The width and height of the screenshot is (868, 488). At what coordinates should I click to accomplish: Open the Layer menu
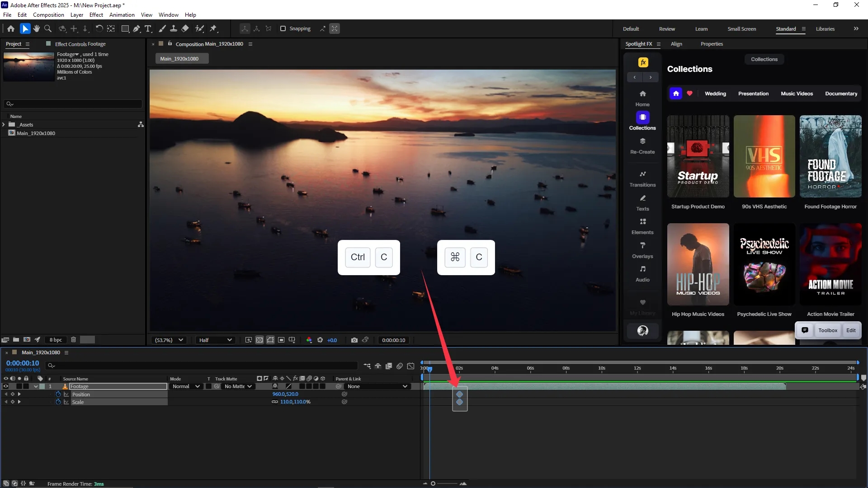pyautogui.click(x=76, y=14)
